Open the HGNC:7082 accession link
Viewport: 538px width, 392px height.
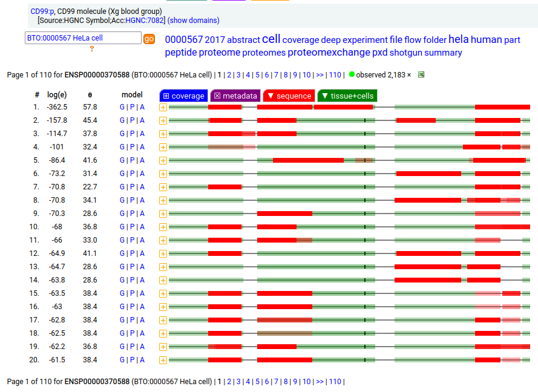click(144, 20)
